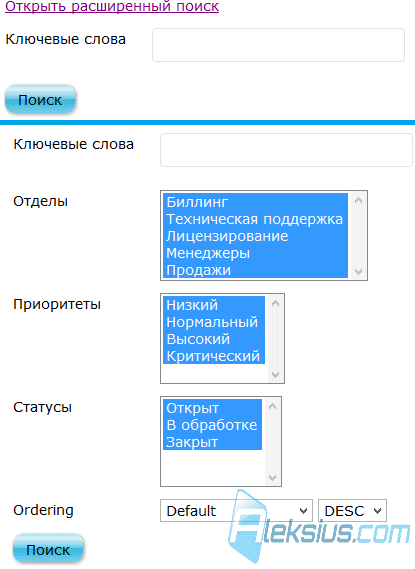This screenshot has width=415, height=569.
Task: Select В обработке status option
Action: click(x=213, y=425)
